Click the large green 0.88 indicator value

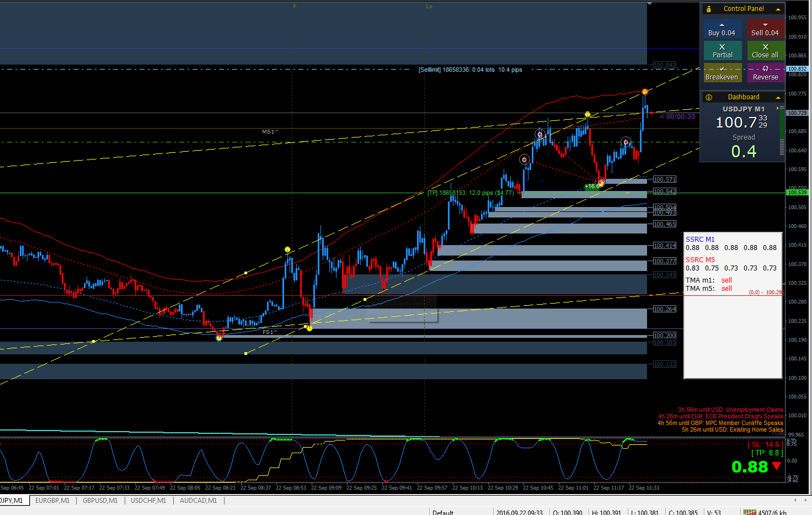750,467
